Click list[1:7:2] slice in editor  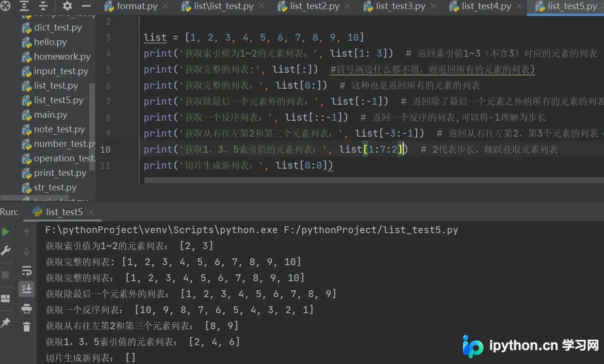372,149
